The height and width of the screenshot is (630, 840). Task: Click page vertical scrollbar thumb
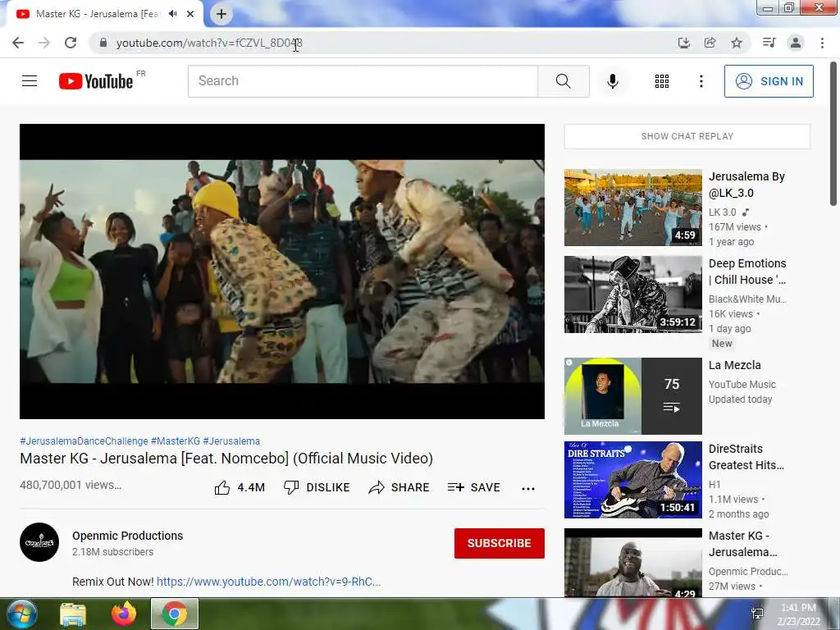833,134
